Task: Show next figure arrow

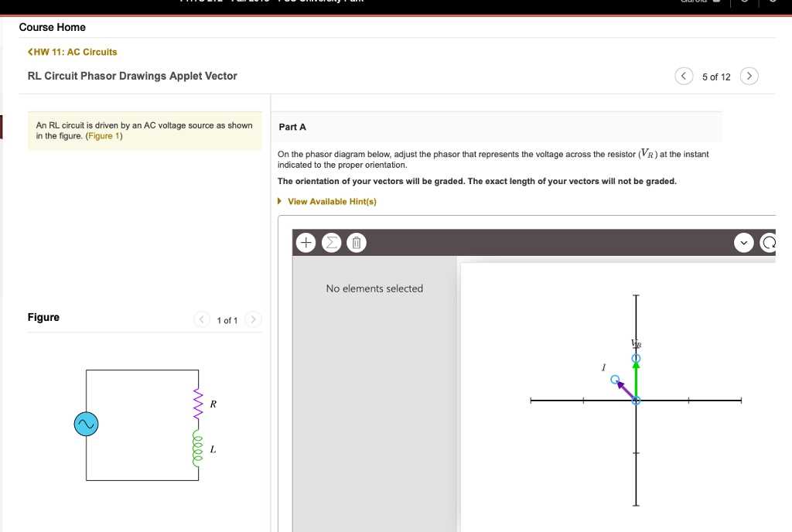Action: 253,319
